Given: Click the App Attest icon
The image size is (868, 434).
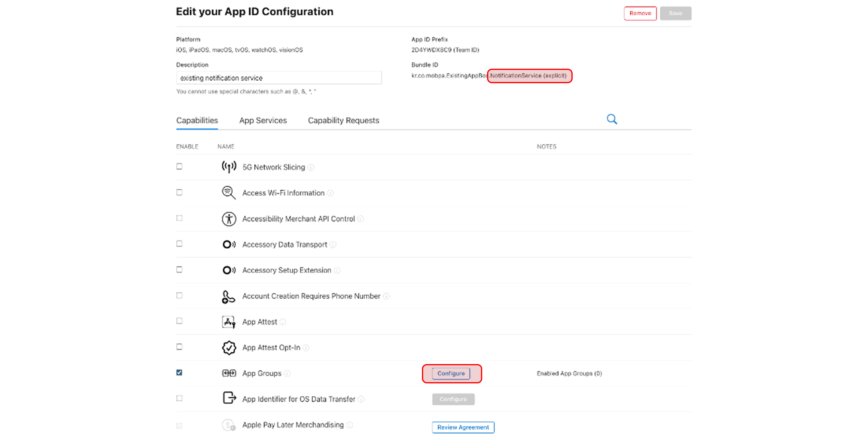Looking at the screenshot, I should coord(229,322).
